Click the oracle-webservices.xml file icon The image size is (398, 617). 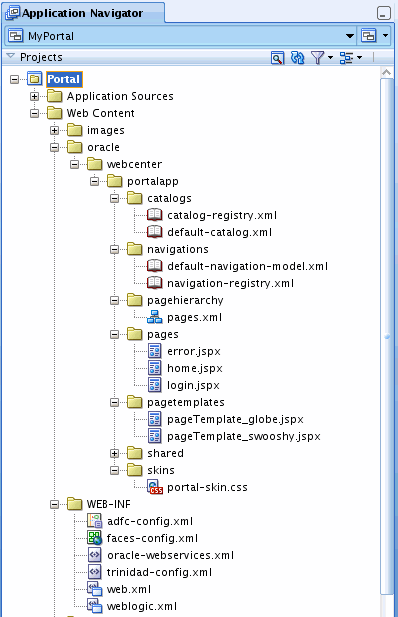coord(94,555)
